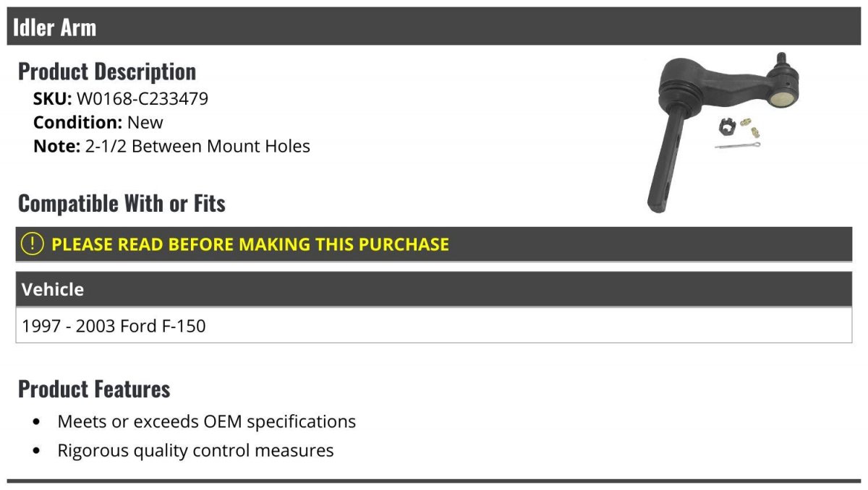Click the dark divider bar at bottom
The height and width of the screenshot is (490, 868).
click(434, 481)
